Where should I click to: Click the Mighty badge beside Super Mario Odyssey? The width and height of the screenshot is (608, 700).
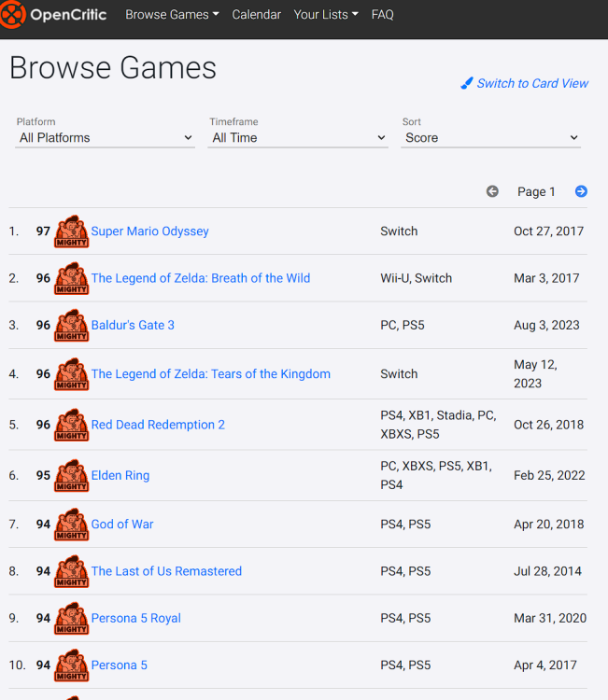pyautogui.click(x=72, y=231)
